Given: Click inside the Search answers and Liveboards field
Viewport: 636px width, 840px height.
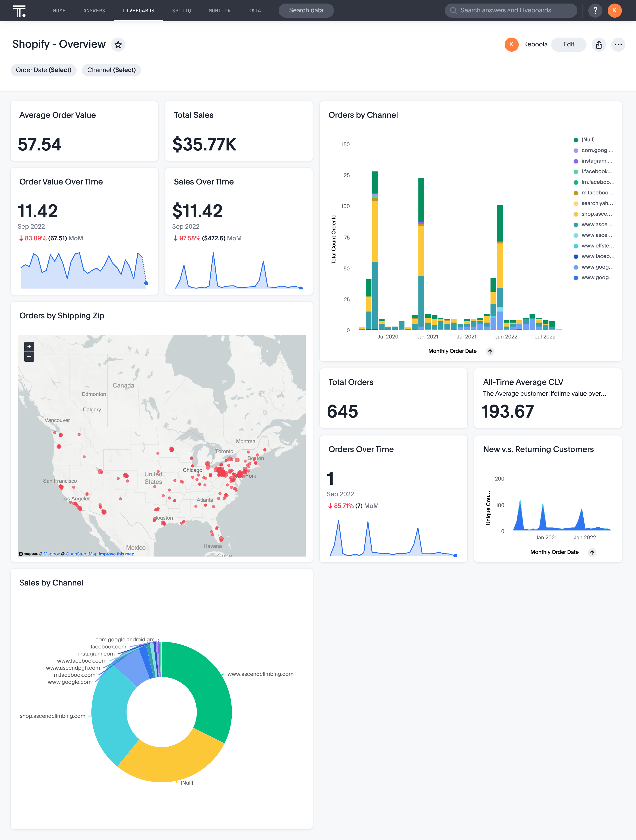Looking at the screenshot, I should tap(510, 10).
